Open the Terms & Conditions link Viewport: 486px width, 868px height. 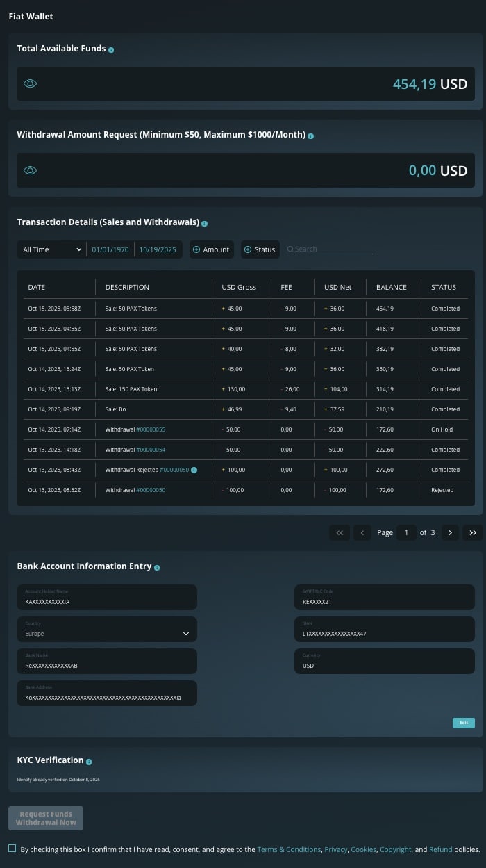(x=289, y=849)
